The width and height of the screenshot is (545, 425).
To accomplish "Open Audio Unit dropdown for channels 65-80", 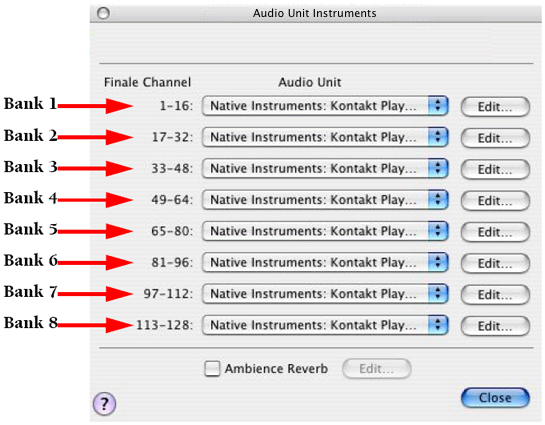I will click(x=325, y=231).
